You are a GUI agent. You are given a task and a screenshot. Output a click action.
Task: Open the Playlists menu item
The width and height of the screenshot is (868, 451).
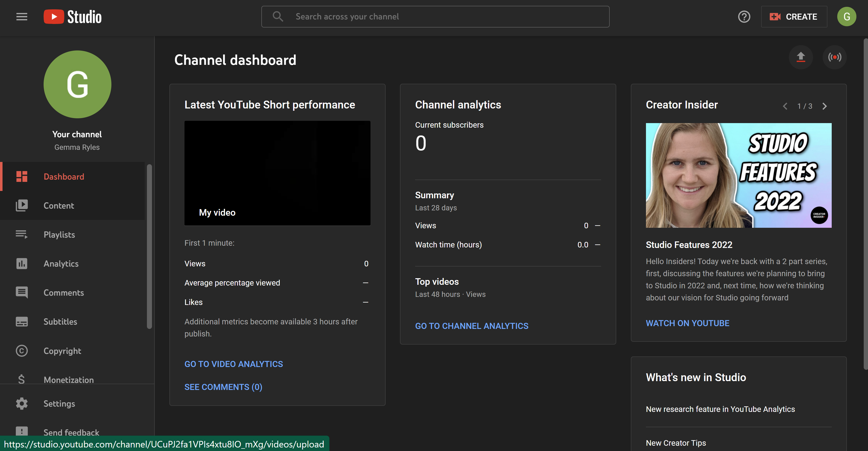coord(72,234)
